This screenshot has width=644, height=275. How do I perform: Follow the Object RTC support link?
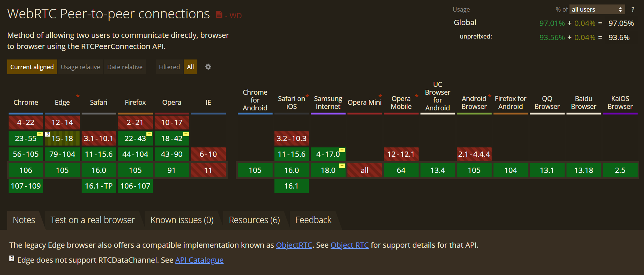click(350, 245)
